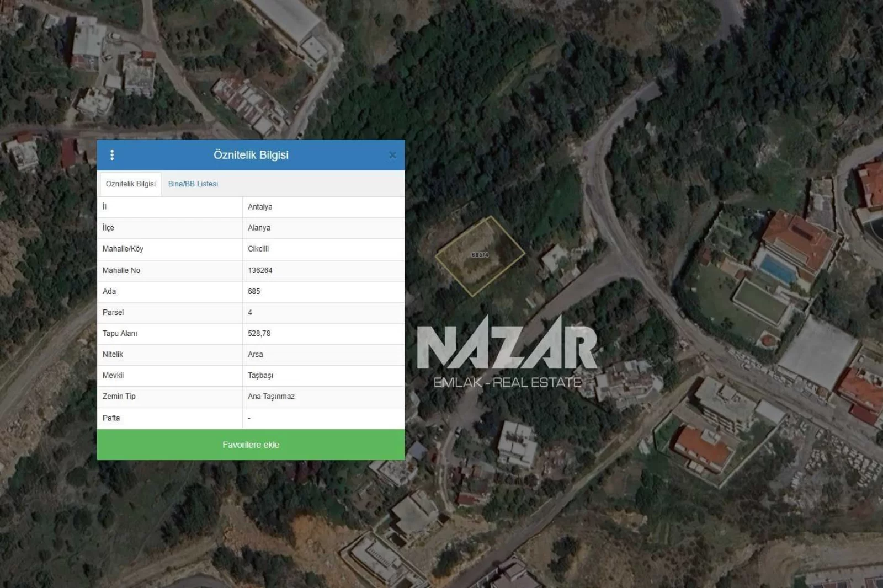Click the Cikcilli neighborhood value
The image size is (883, 588).
(258, 249)
